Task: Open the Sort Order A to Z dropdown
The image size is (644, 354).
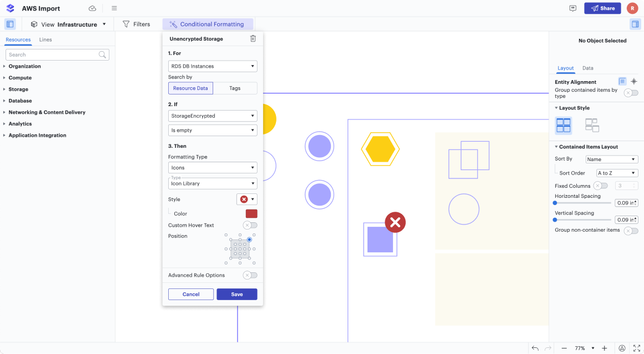Action: pyautogui.click(x=617, y=173)
